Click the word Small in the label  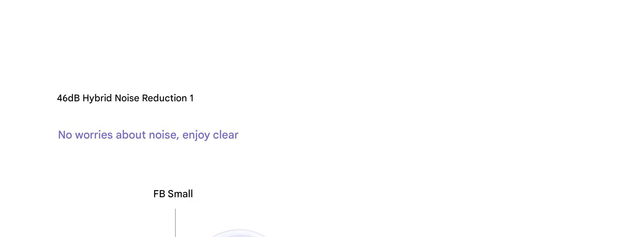click(x=180, y=194)
